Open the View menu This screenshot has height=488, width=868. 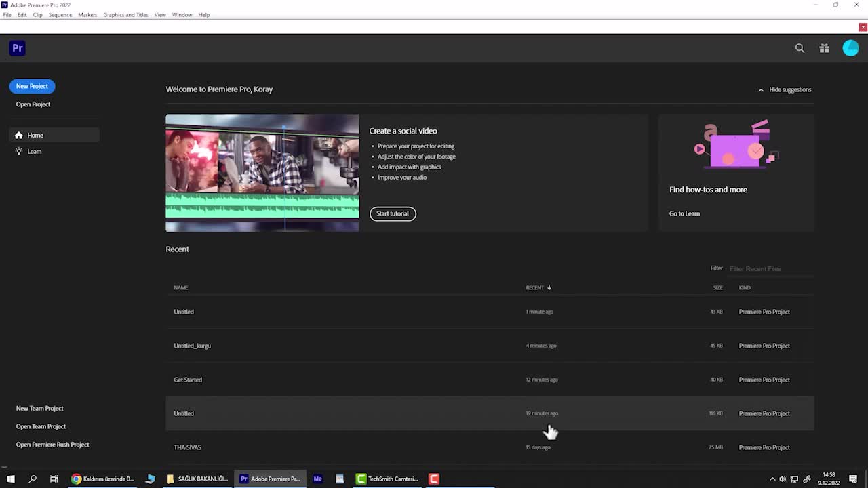160,14
